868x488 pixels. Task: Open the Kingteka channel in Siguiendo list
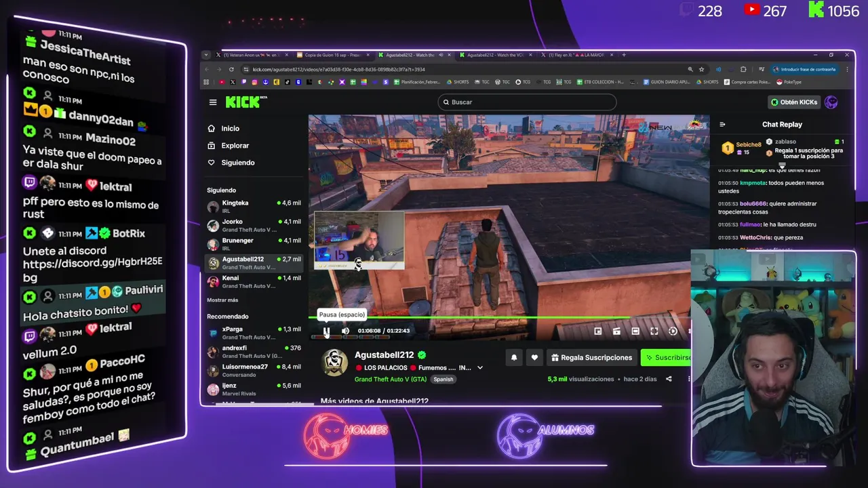pyautogui.click(x=254, y=207)
